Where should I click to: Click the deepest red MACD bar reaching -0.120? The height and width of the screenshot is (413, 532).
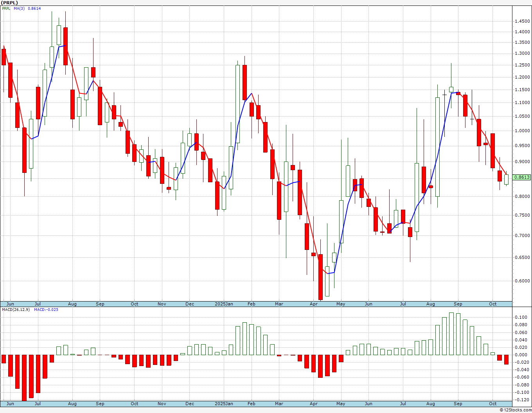click(24, 377)
